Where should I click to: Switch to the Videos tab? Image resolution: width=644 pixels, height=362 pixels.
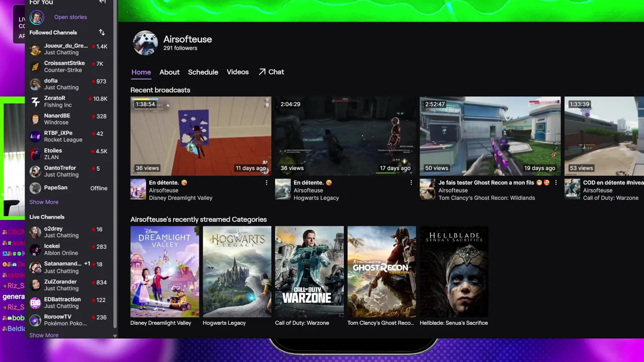point(237,72)
